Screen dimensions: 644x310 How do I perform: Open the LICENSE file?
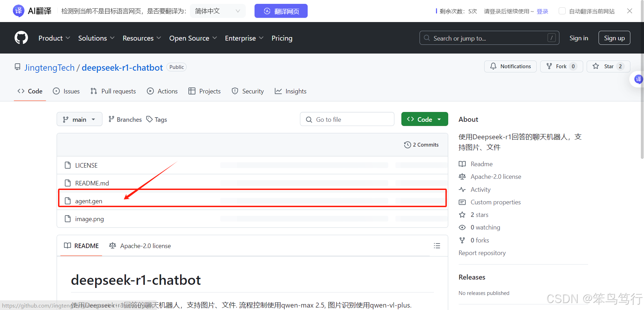click(x=86, y=165)
